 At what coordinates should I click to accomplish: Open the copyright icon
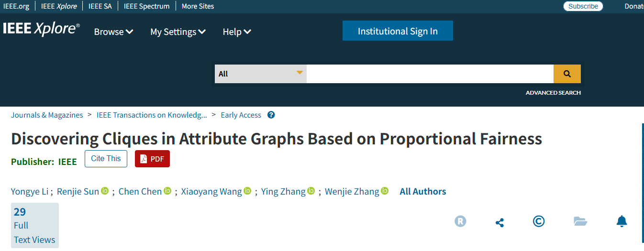[539, 221]
